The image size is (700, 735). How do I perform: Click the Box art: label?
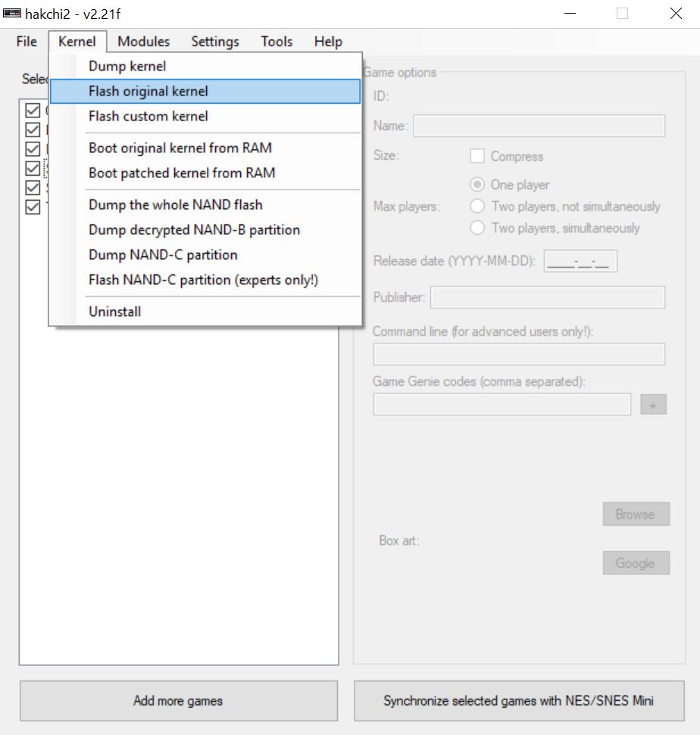[x=399, y=540]
